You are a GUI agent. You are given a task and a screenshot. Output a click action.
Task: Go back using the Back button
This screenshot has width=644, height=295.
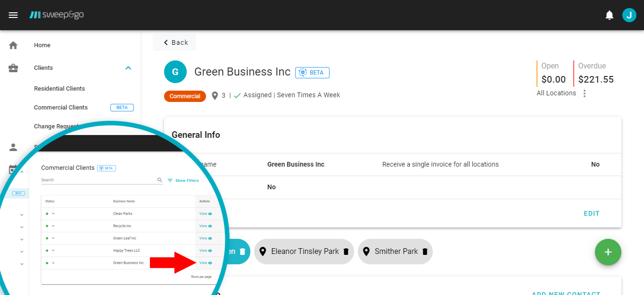[x=175, y=42]
